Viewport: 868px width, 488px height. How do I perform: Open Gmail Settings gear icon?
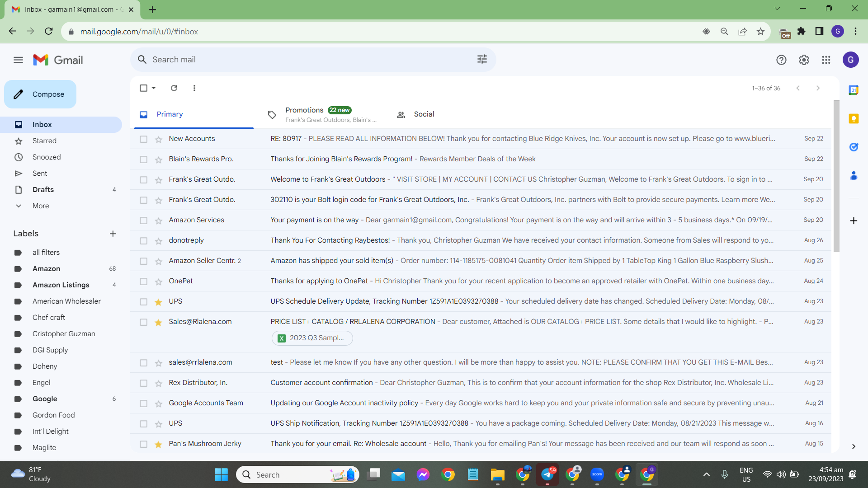pos(804,60)
